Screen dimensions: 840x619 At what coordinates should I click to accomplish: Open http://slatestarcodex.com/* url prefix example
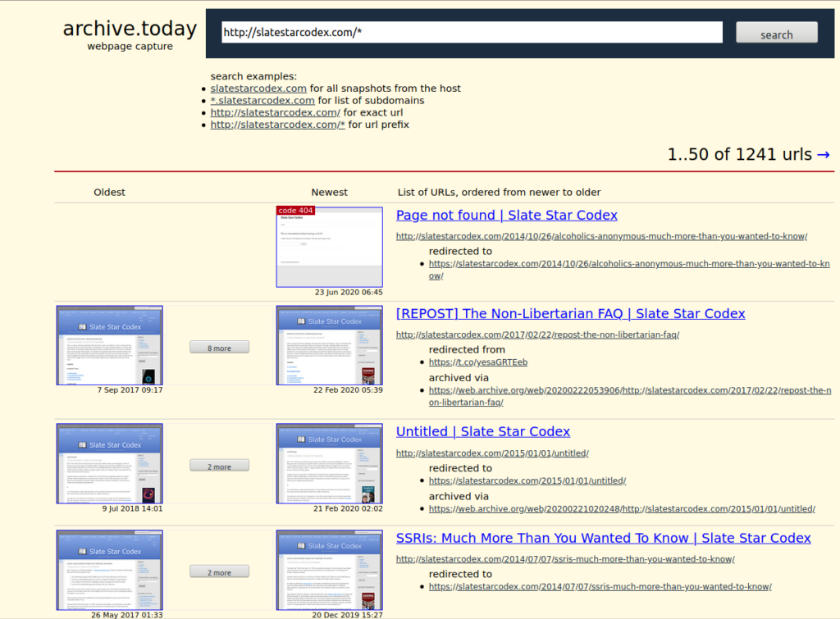click(277, 125)
